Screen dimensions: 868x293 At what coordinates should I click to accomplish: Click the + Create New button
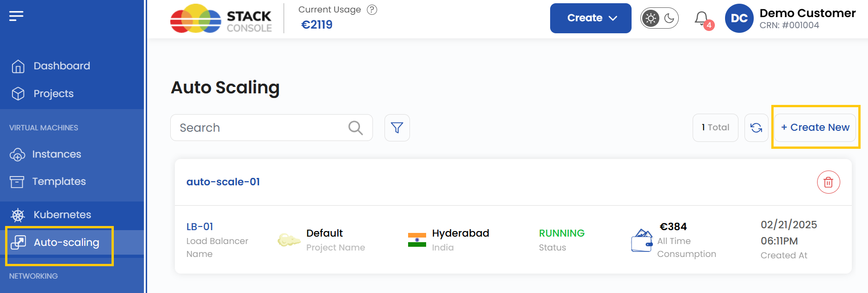[815, 128]
